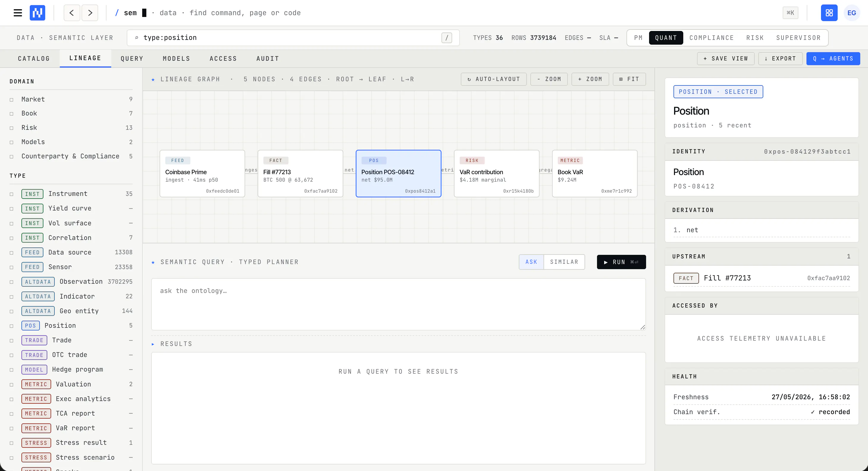Run the semantic query
The image size is (868, 471).
pyautogui.click(x=621, y=262)
